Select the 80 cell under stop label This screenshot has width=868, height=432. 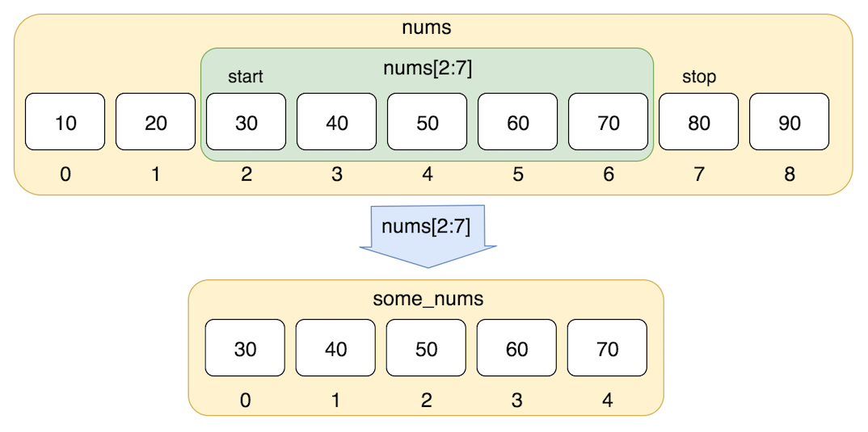[x=698, y=122]
